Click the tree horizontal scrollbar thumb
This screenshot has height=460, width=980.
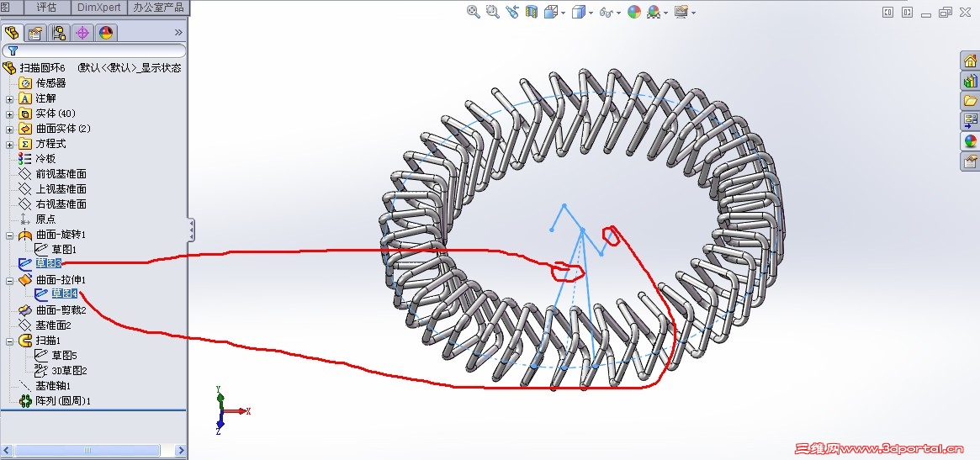point(87,450)
